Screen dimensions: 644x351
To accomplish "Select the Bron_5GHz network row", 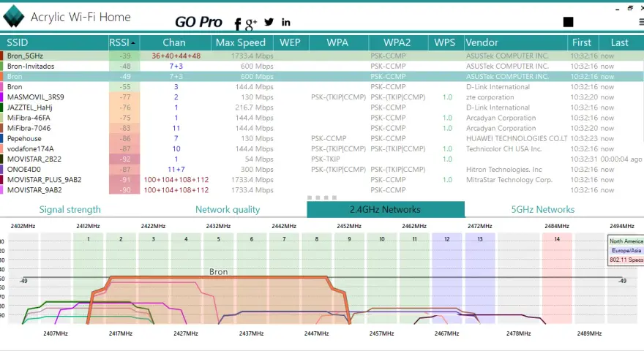I will pyautogui.click(x=322, y=56).
